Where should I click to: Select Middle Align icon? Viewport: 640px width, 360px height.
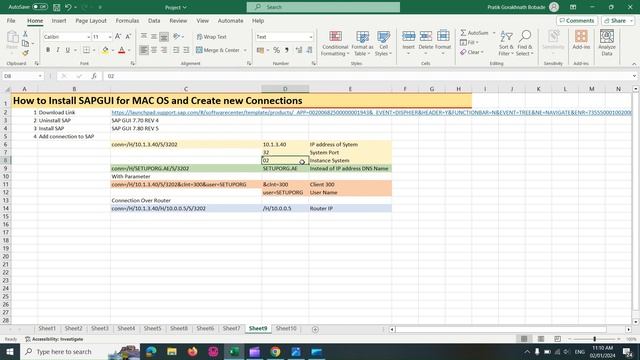[x=154, y=36]
